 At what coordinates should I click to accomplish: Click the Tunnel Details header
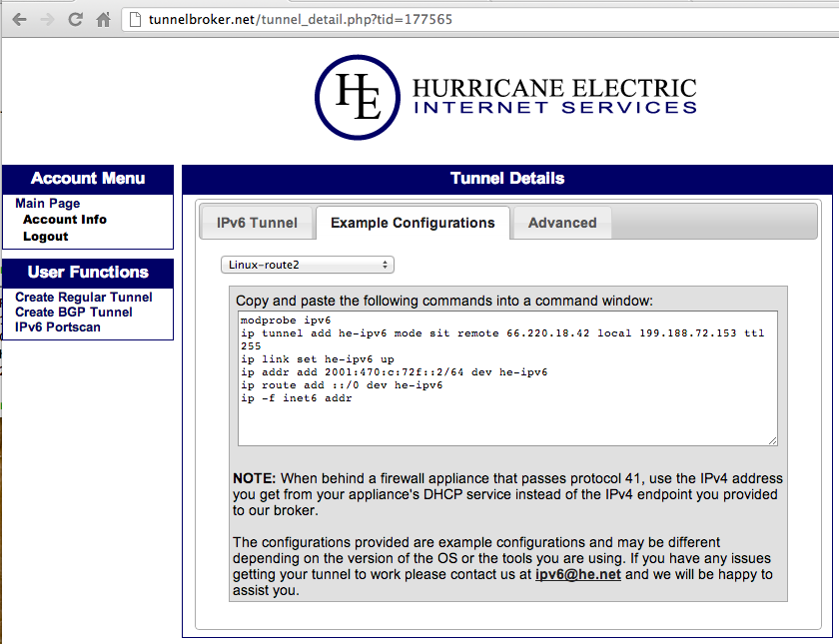pyautogui.click(x=507, y=179)
